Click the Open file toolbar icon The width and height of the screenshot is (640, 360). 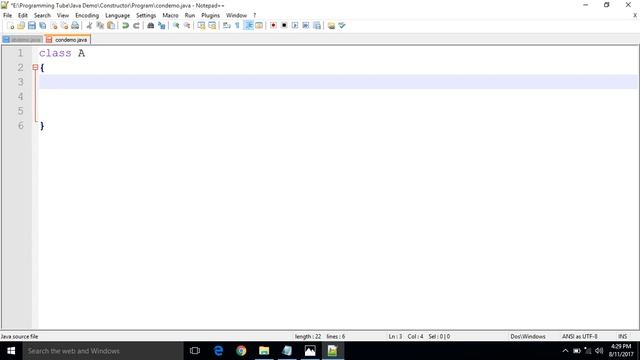21,26
